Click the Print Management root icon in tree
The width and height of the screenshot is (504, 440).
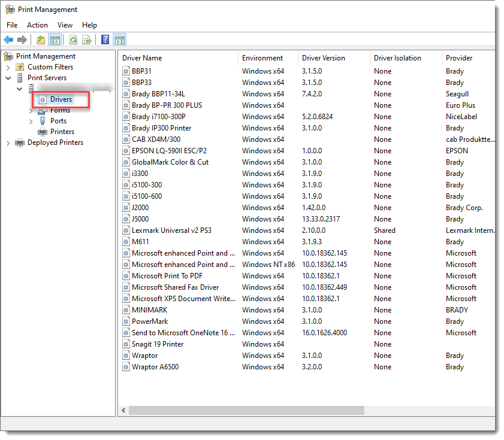[8, 56]
